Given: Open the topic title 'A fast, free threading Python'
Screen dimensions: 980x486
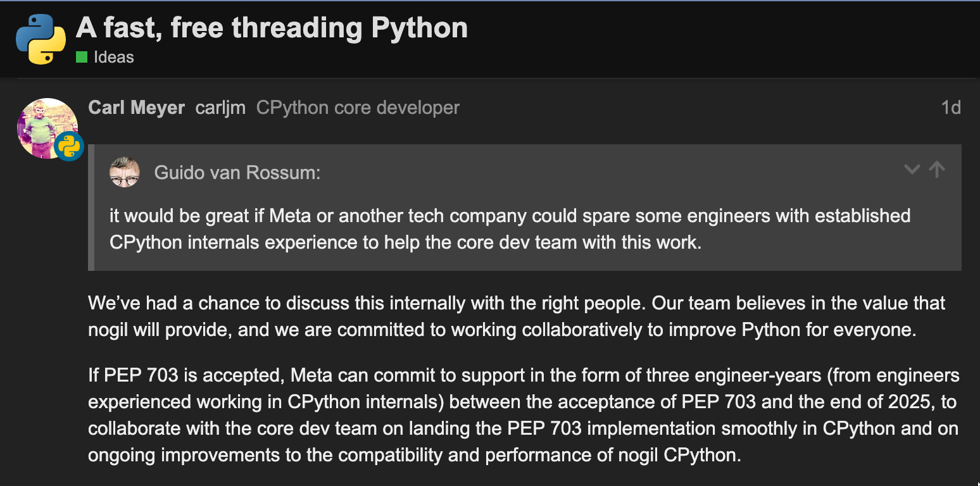Looking at the screenshot, I should 272,28.
